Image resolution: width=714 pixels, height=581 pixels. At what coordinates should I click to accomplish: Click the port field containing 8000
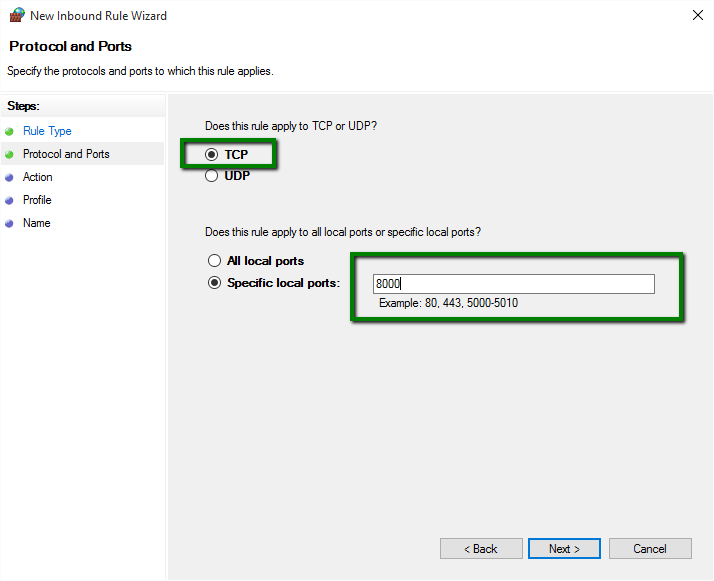coord(513,284)
